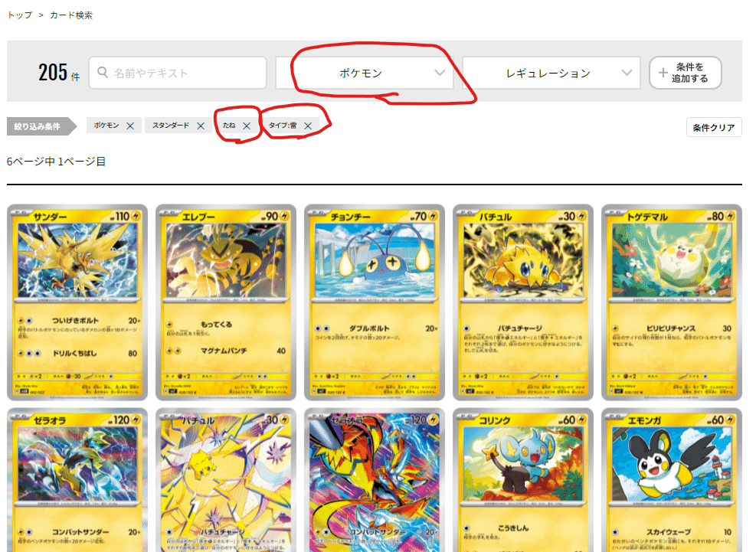Screen dimensions: 756x552
Task: Open the サンダー card
Action: 77,302
